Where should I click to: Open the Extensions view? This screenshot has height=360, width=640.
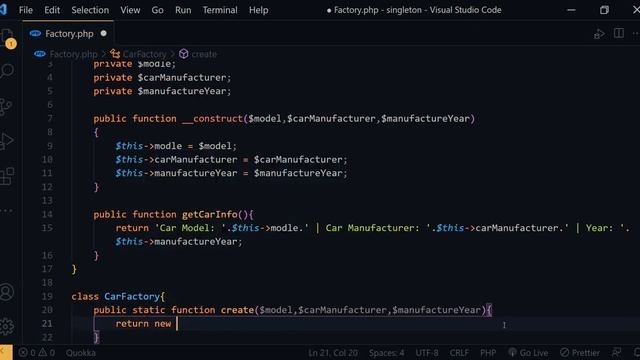point(7,176)
